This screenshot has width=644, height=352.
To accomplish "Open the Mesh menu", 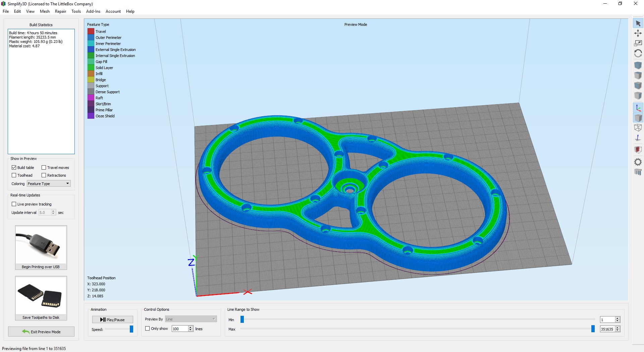I will tap(45, 11).
